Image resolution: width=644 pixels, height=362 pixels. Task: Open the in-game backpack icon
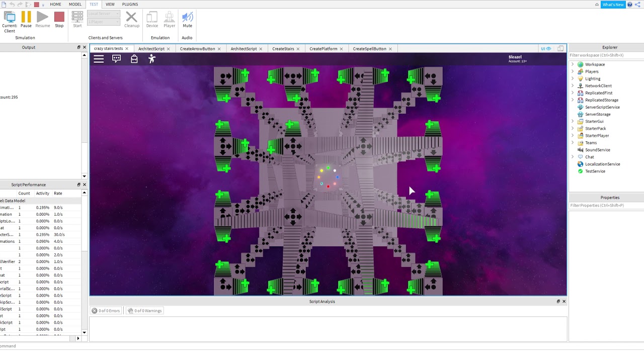pos(134,59)
